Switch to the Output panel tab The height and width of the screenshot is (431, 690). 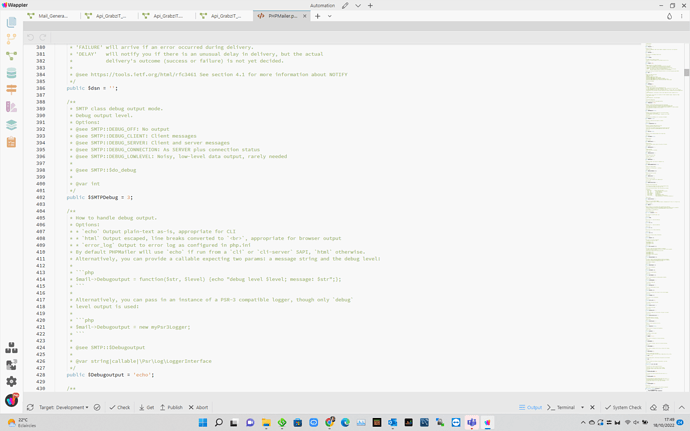point(530,407)
